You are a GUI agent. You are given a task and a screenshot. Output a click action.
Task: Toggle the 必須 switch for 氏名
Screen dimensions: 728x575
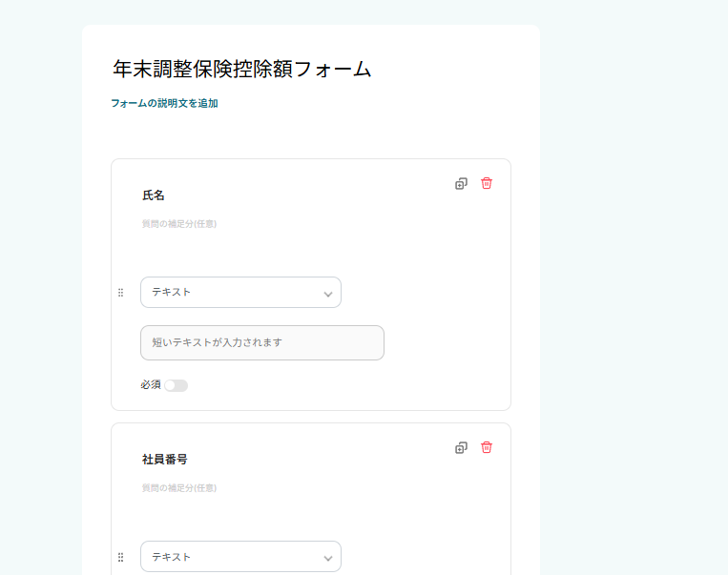pyautogui.click(x=176, y=385)
